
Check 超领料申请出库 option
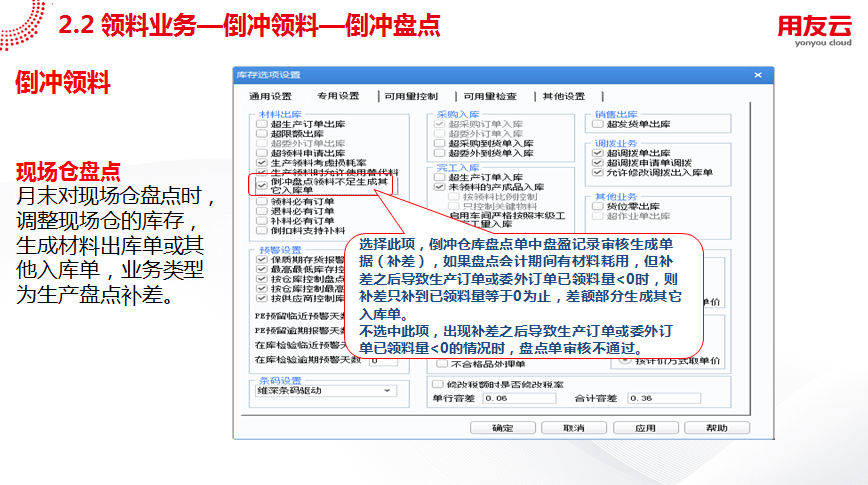pyautogui.click(x=262, y=153)
